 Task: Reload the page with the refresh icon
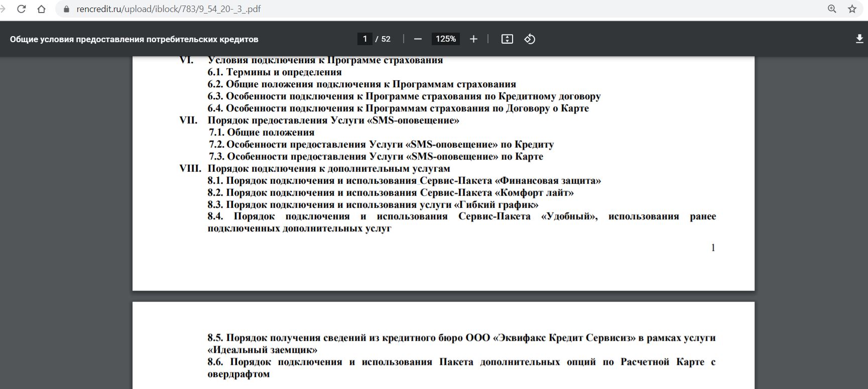coord(22,9)
